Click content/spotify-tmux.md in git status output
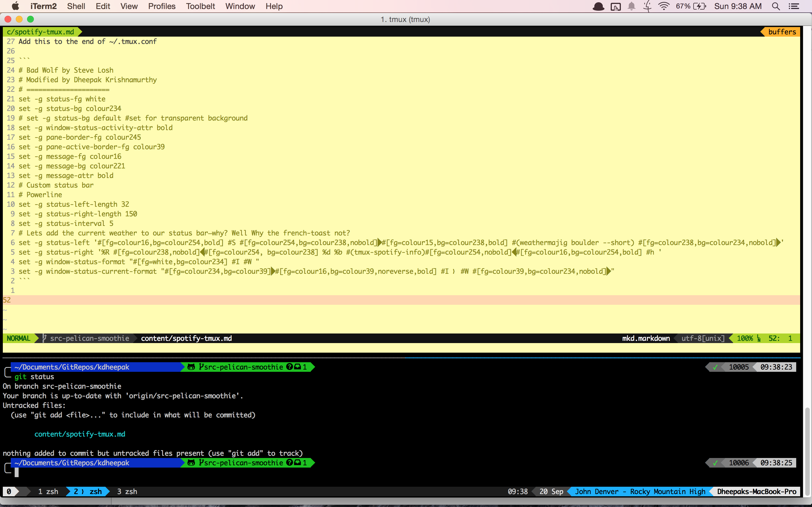The image size is (812, 507). click(x=80, y=434)
